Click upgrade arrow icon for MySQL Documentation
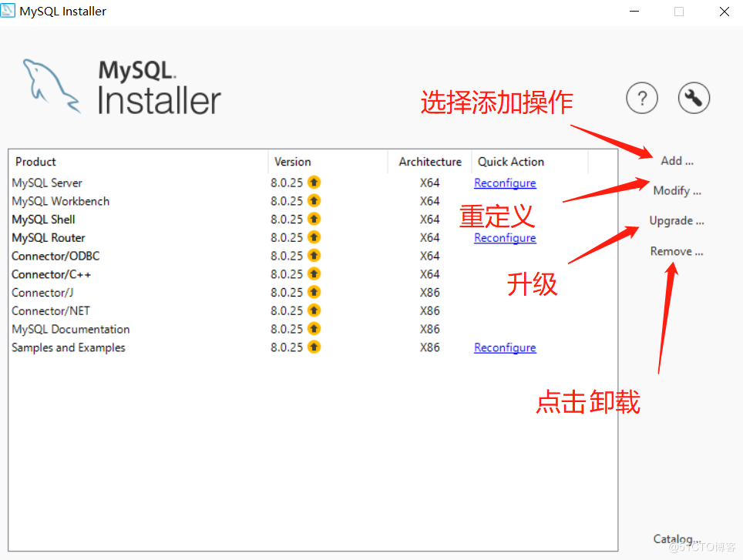The width and height of the screenshot is (743, 560). point(314,328)
